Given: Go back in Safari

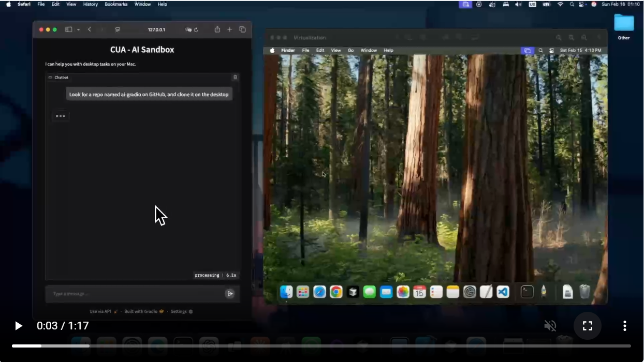Looking at the screenshot, I should [x=90, y=29].
